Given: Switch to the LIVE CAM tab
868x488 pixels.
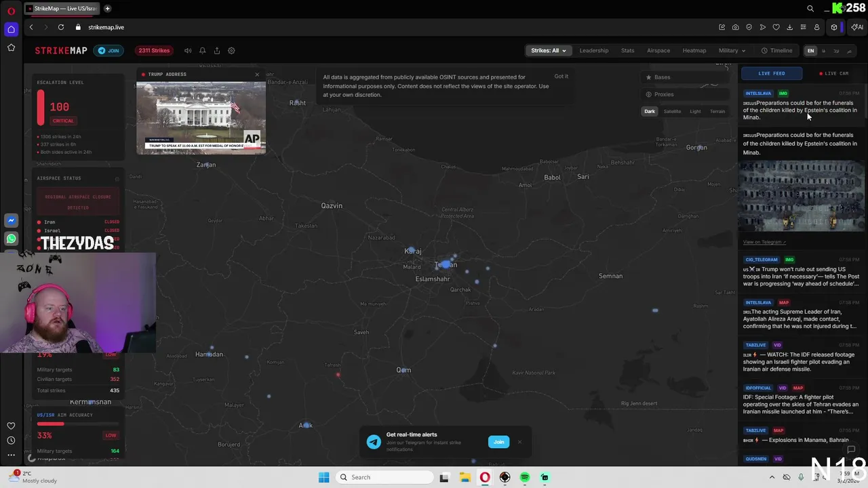Looking at the screenshot, I should pyautogui.click(x=834, y=73).
